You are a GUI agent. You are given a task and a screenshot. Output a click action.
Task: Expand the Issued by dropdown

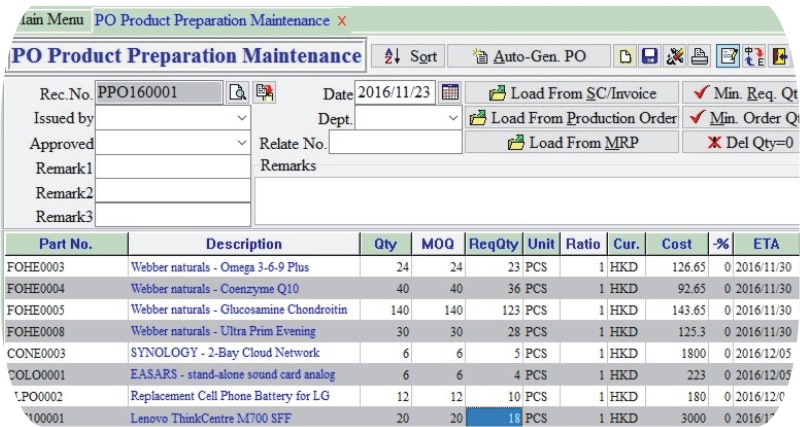tap(242, 118)
